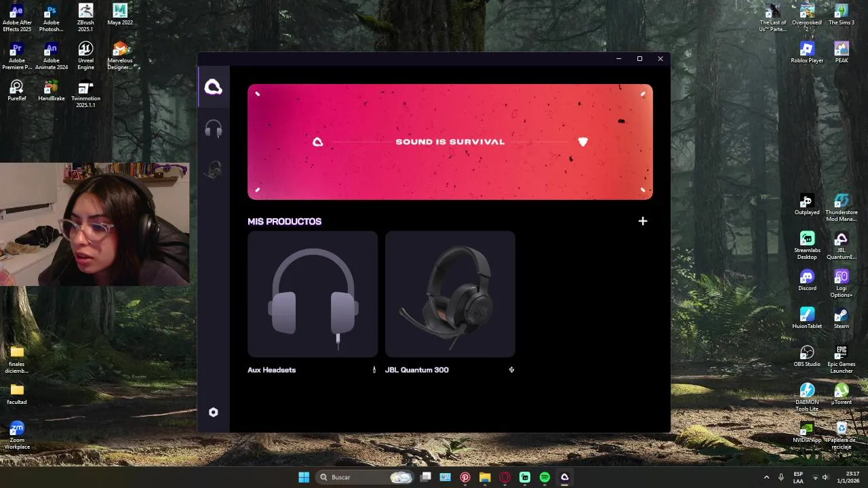868x488 pixels.
Task: Select Maya 2022 desktop icon
Action: point(120,15)
